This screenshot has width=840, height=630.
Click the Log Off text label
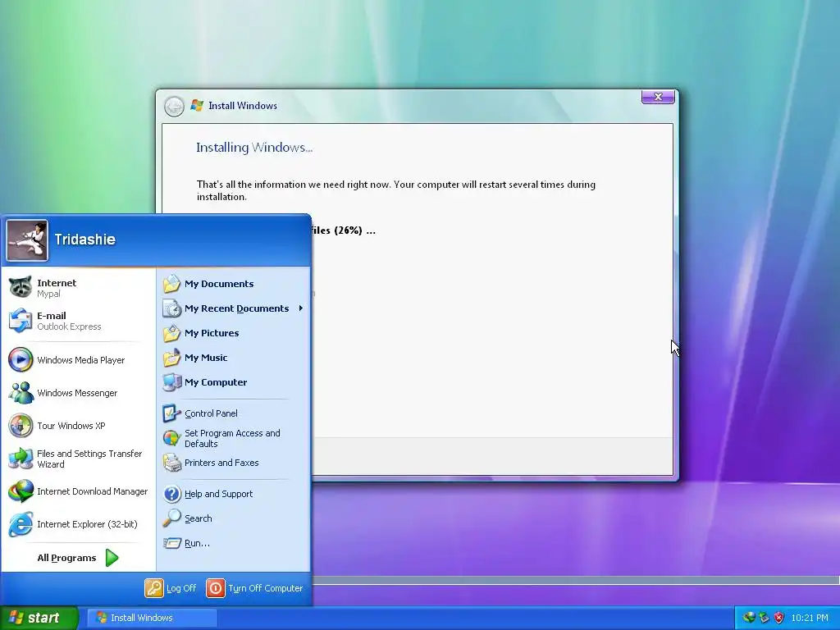pyautogui.click(x=181, y=587)
